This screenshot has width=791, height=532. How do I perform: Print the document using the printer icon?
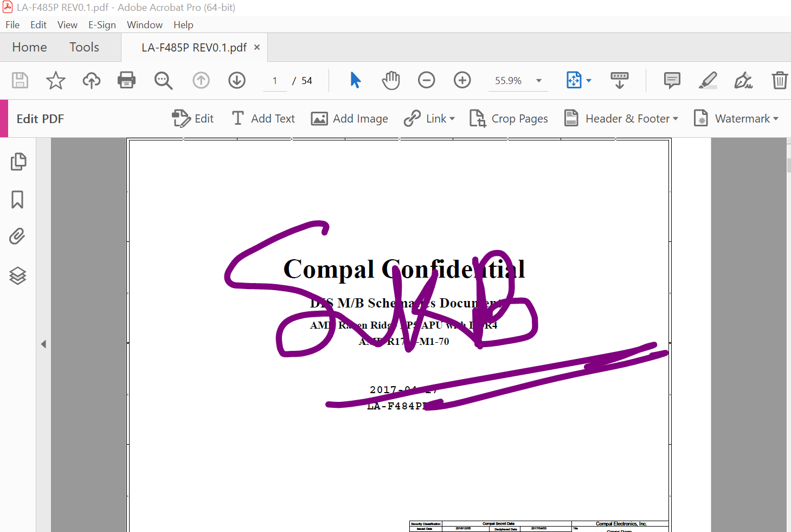126,80
